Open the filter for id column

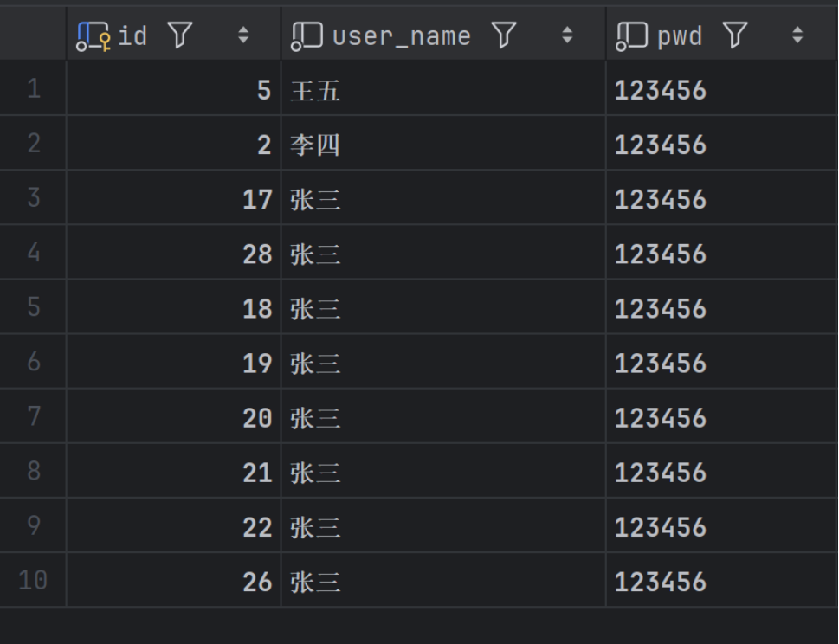click(x=180, y=35)
